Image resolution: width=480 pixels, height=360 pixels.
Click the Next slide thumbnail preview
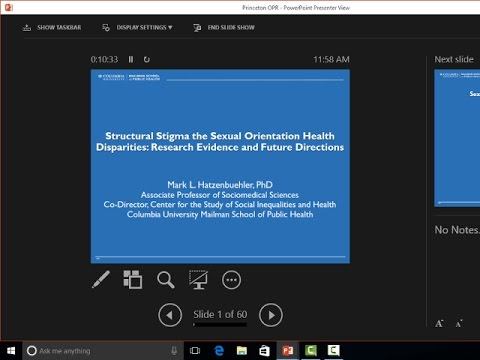click(x=457, y=138)
